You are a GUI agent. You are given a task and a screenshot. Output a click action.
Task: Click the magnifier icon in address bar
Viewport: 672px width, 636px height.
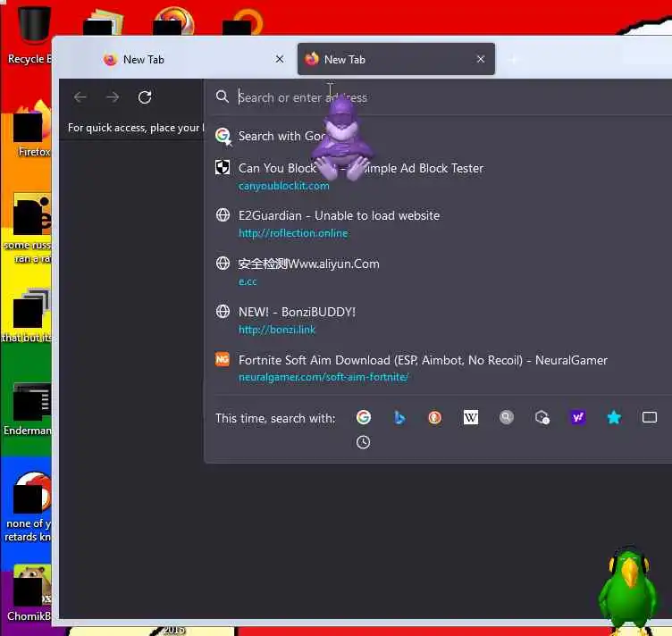pos(222,96)
